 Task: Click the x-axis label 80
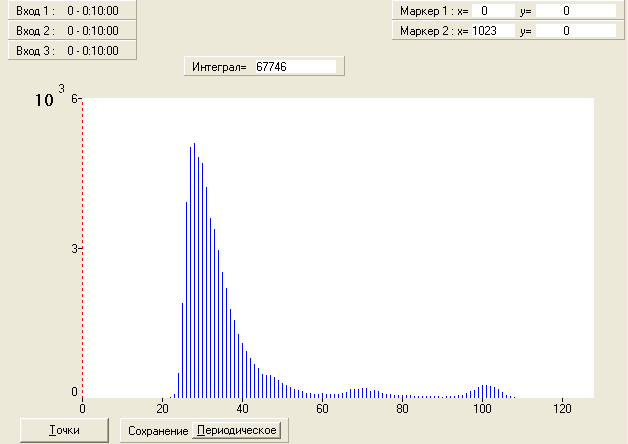[402, 409]
